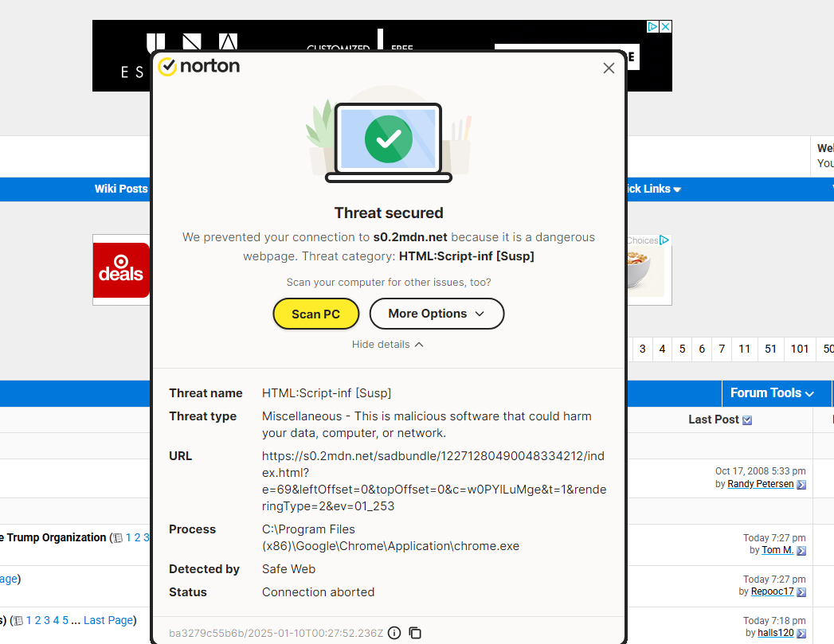Copy threat details with the copy icon
Image resolution: width=834 pixels, height=644 pixels.
tap(415, 633)
